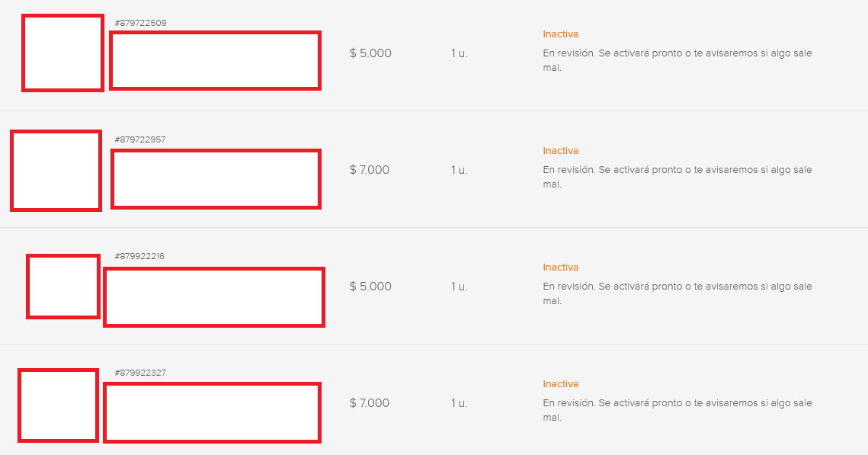Open thumbnail of listing #879722509

tap(62, 53)
